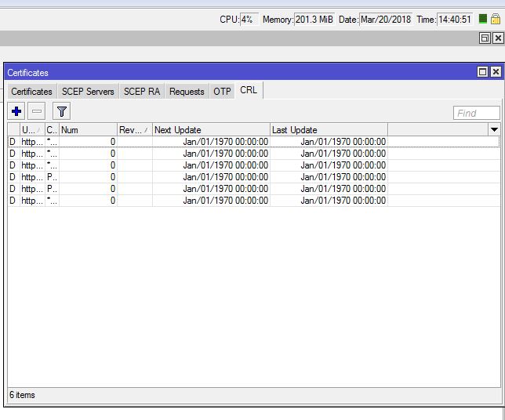505x420 pixels.
Task: Select the first CRL row
Action: (x=254, y=142)
